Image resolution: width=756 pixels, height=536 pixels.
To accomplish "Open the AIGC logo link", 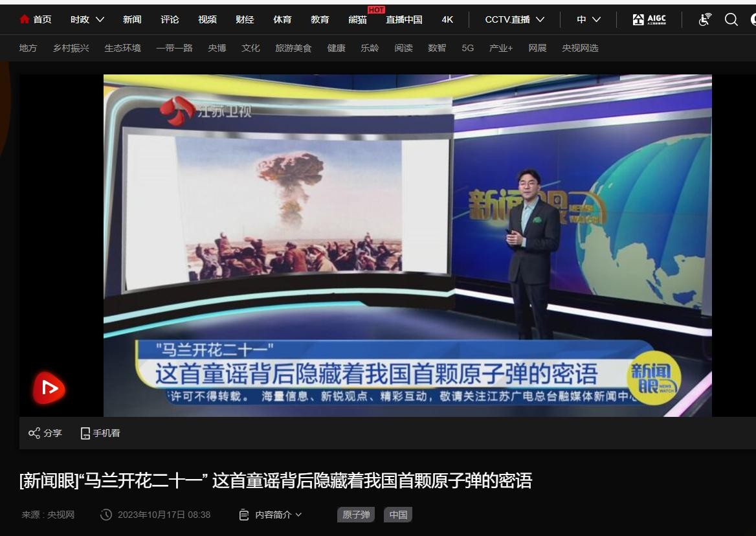I will 649,19.
